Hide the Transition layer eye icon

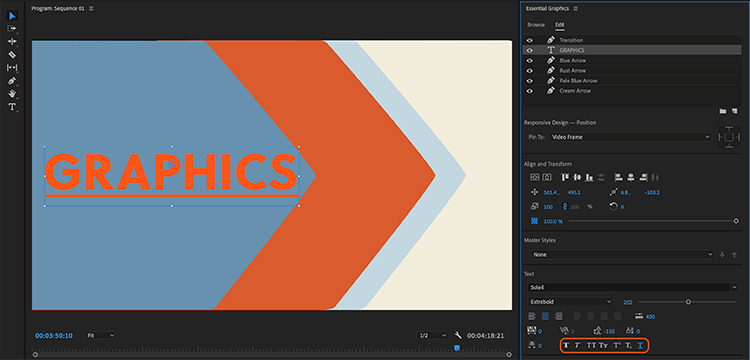point(529,41)
